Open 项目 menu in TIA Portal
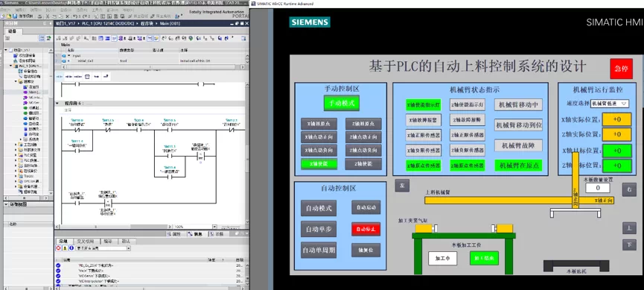 coord(6,10)
